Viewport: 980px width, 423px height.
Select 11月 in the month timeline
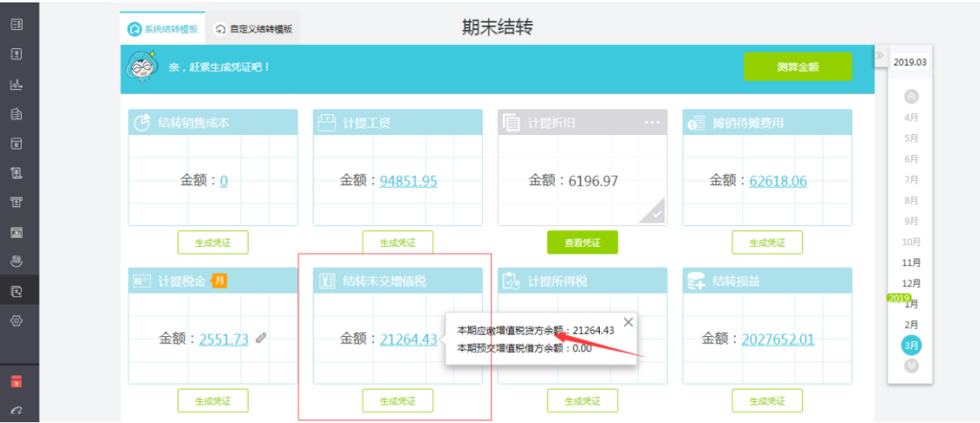click(912, 263)
